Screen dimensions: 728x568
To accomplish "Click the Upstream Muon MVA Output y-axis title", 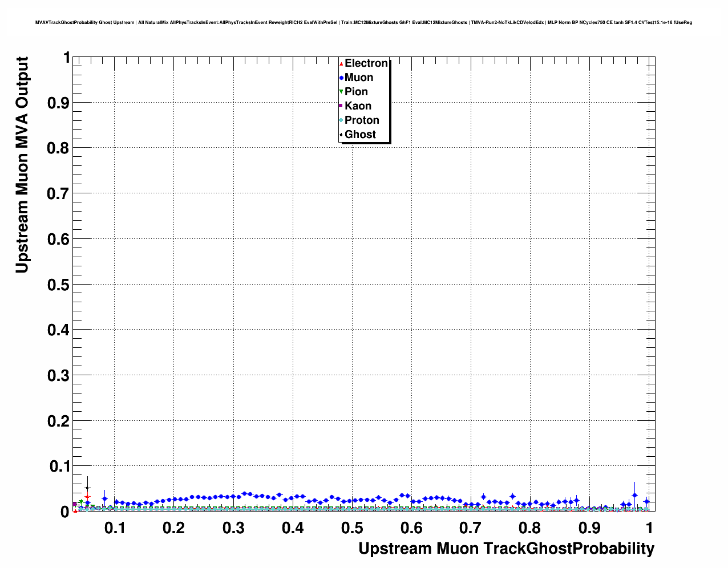I will click(22, 165).
